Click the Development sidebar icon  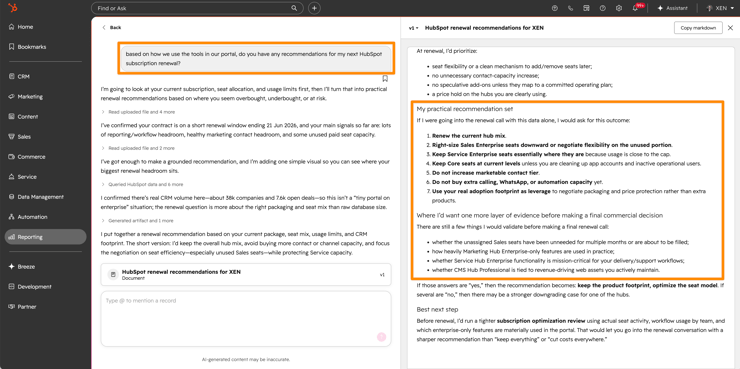[11, 286]
